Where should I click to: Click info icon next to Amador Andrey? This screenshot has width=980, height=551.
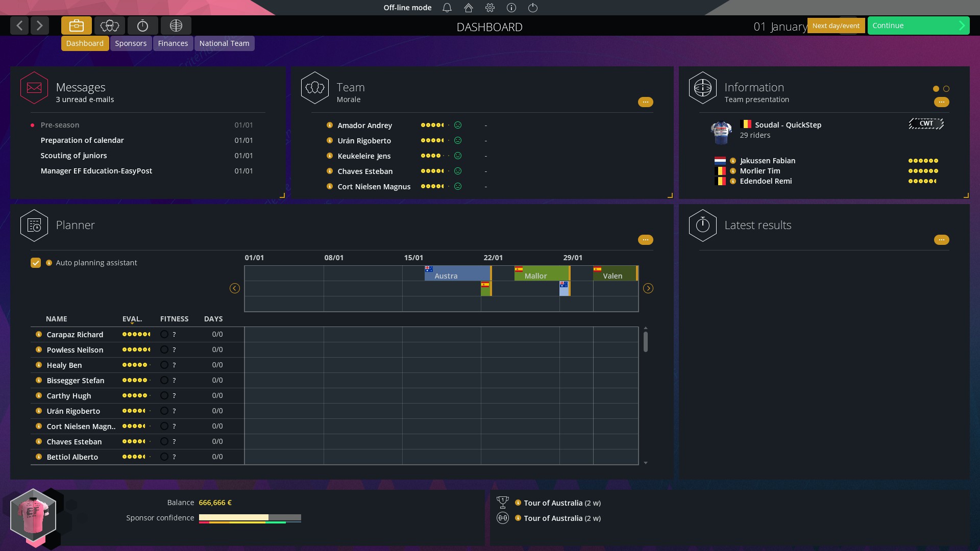tap(330, 125)
